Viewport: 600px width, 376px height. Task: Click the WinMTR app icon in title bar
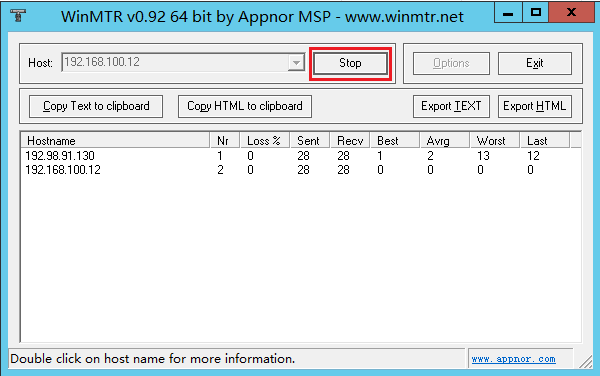pos(18,16)
